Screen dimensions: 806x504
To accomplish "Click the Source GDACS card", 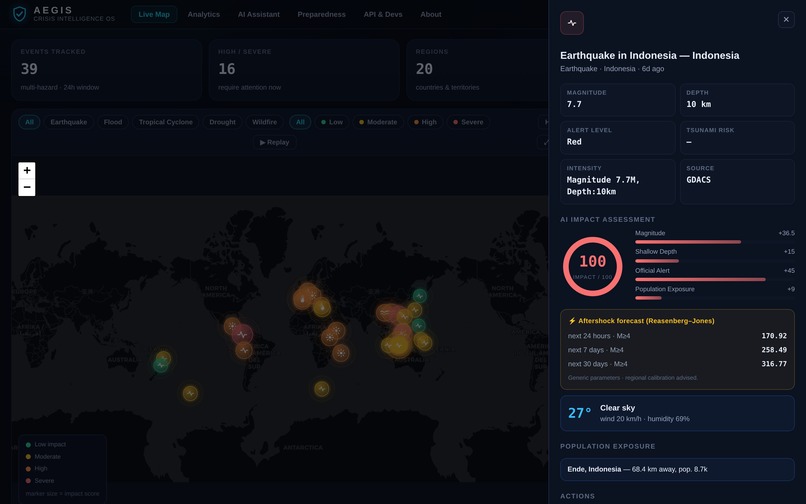I will point(737,182).
